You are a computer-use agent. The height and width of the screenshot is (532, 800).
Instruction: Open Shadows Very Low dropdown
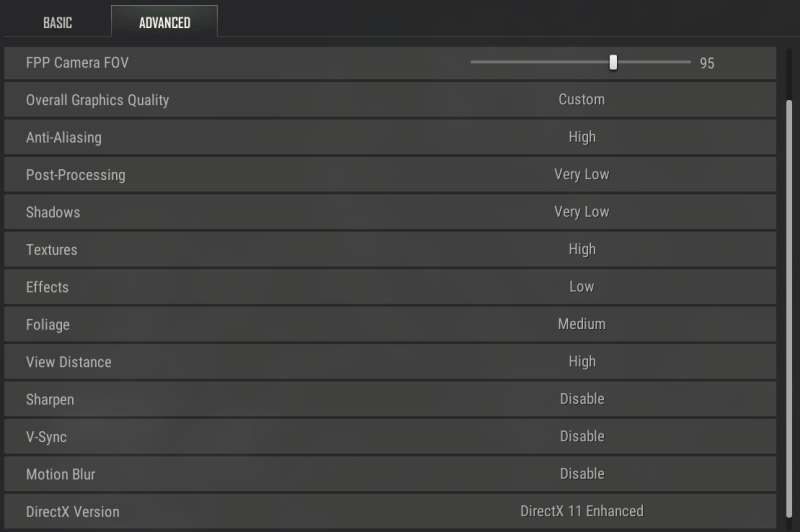coord(581,212)
